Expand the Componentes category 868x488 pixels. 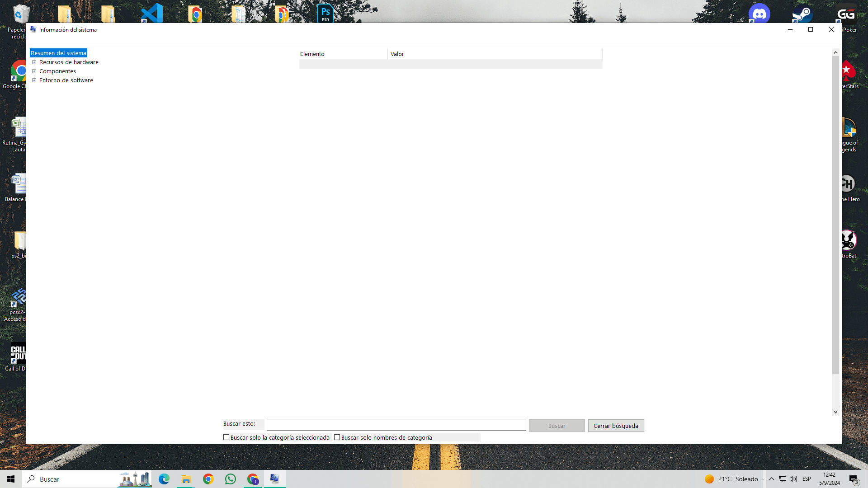click(x=34, y=71)
